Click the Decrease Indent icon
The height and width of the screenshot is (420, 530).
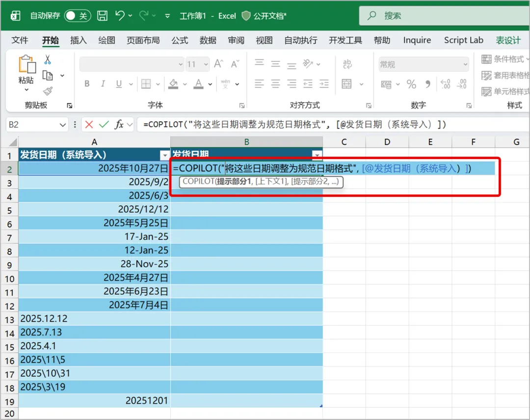(x=308, y=83)
